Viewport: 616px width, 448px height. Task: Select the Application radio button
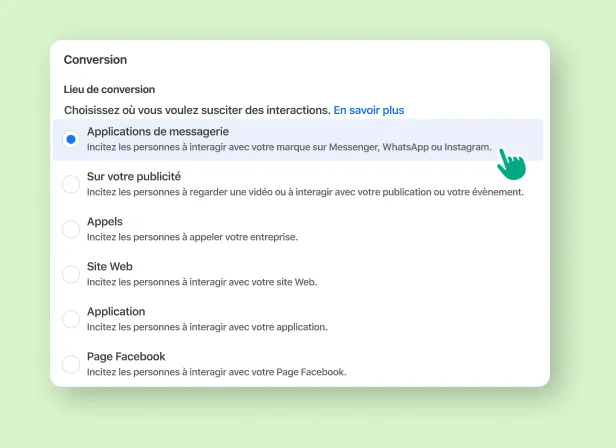(x=71, y=319)
